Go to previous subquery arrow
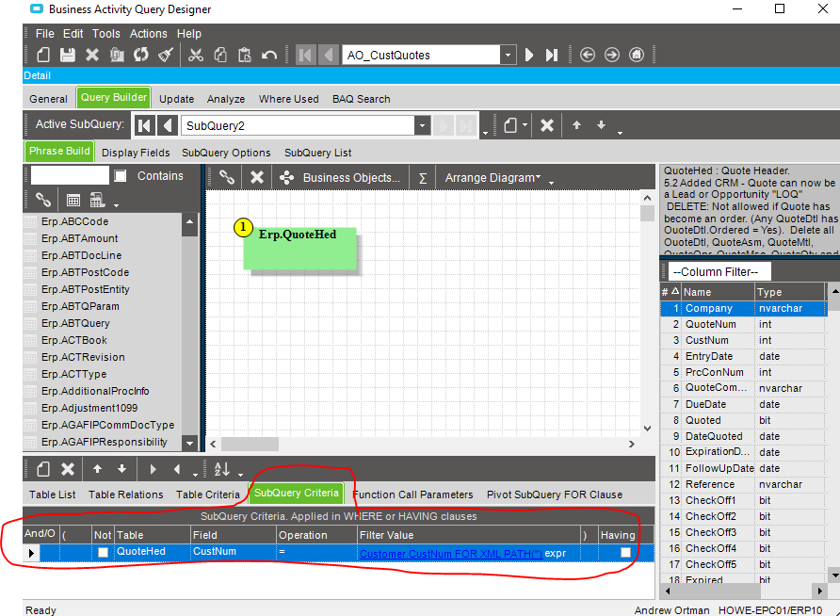The height and width of the screenshot is (616, 840). [168, 125]
